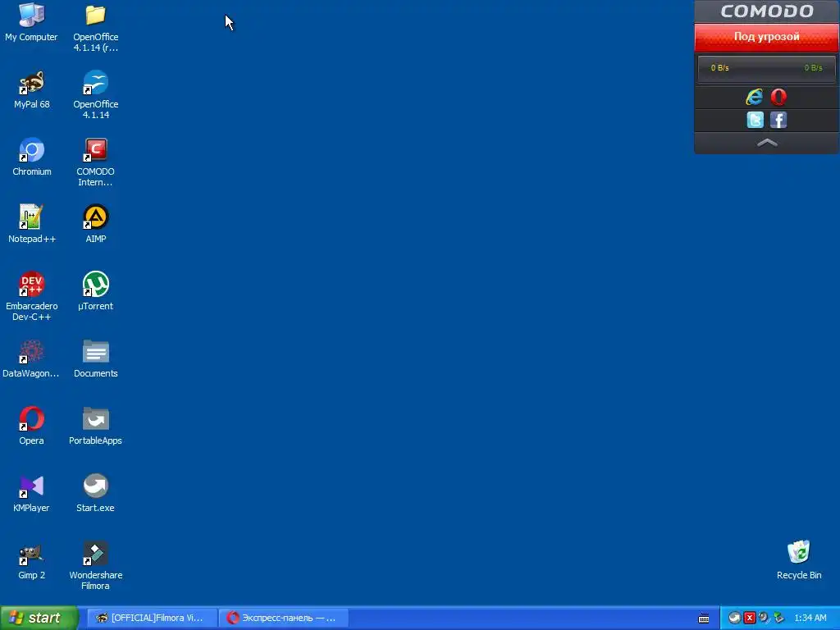Select the OpenOffice 4.1.14 gull shortcut
This screenshot has height=630, width=840.
pos(95,95)
